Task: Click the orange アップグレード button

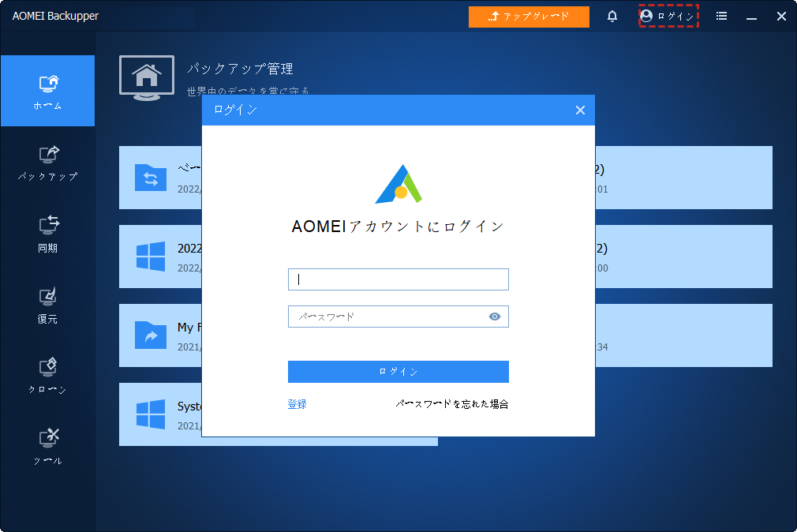Action: point(529,17)
